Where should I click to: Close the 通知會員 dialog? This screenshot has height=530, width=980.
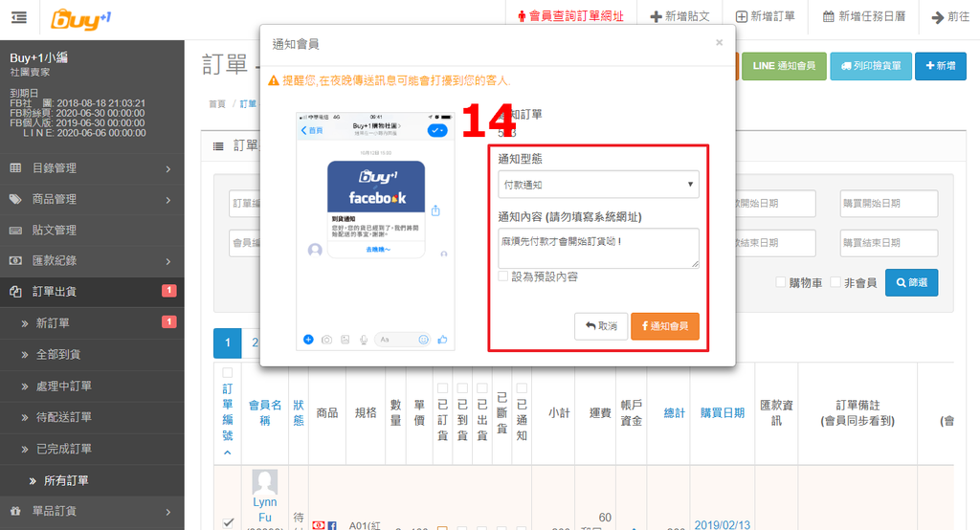click(720, 42)
